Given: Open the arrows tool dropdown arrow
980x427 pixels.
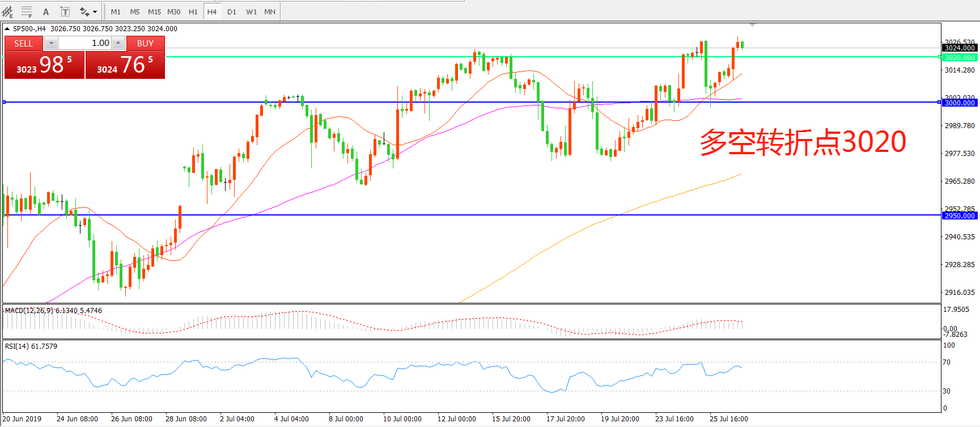Looking at the screenshot, I should 95,12.
